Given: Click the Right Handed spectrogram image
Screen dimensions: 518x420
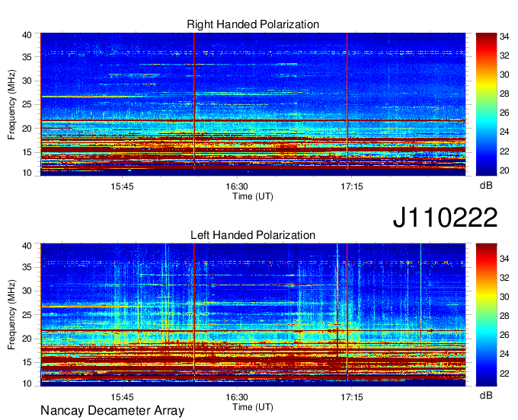Looking at the screenshot, I should pyautogui.click(x=253, y=104).
